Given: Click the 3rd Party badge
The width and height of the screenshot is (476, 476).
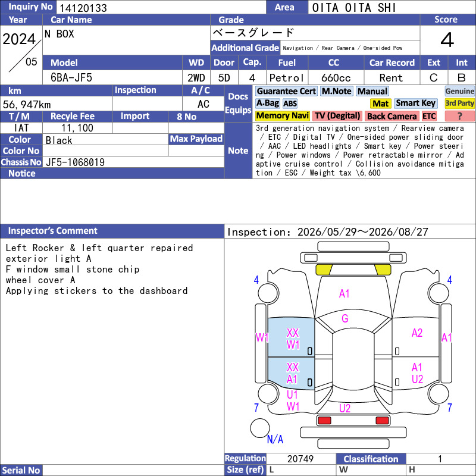Looking at the screenshot, I should [x=459, y=103].
